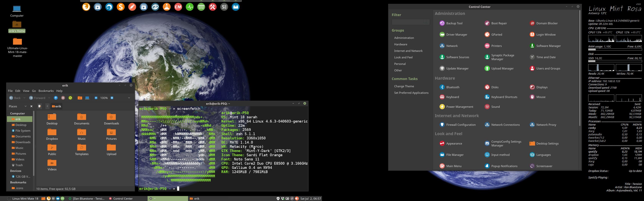
Task: Zoom out with the minus icon in file manager
Action: [96, 98]
